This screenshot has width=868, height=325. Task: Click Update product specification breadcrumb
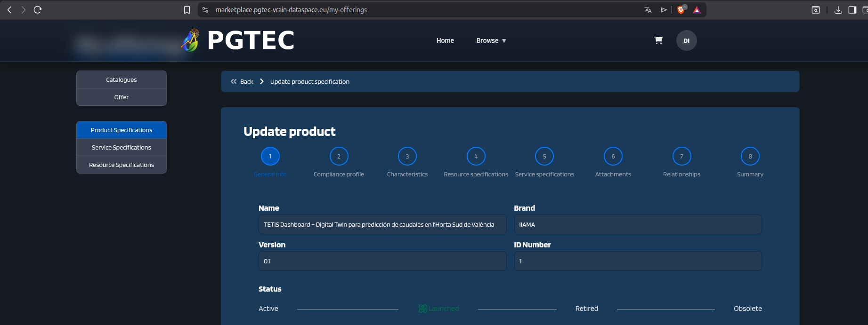click(x=310, y=81)
